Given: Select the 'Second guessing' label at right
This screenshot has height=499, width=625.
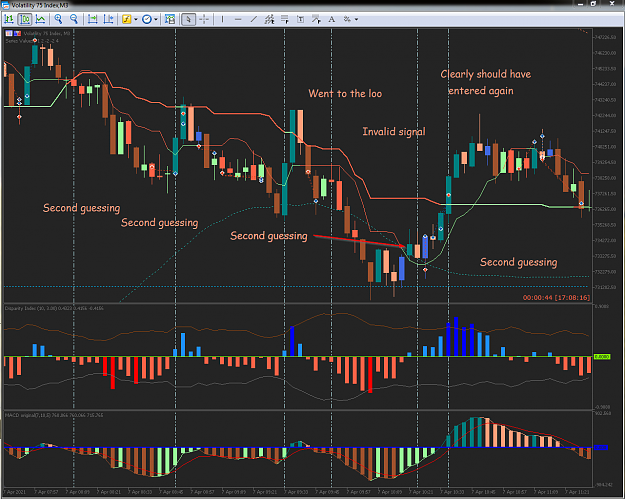Looking at the screenshot, I should coord(519,262).
